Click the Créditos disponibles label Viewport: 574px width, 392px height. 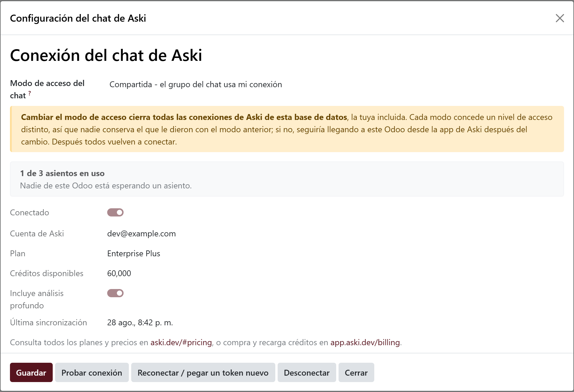click(47, 273)
